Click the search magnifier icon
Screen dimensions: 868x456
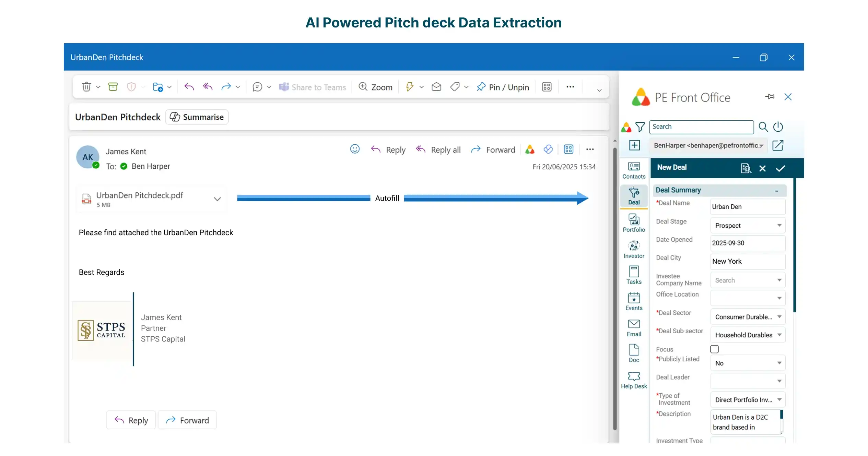click(763, 127)
